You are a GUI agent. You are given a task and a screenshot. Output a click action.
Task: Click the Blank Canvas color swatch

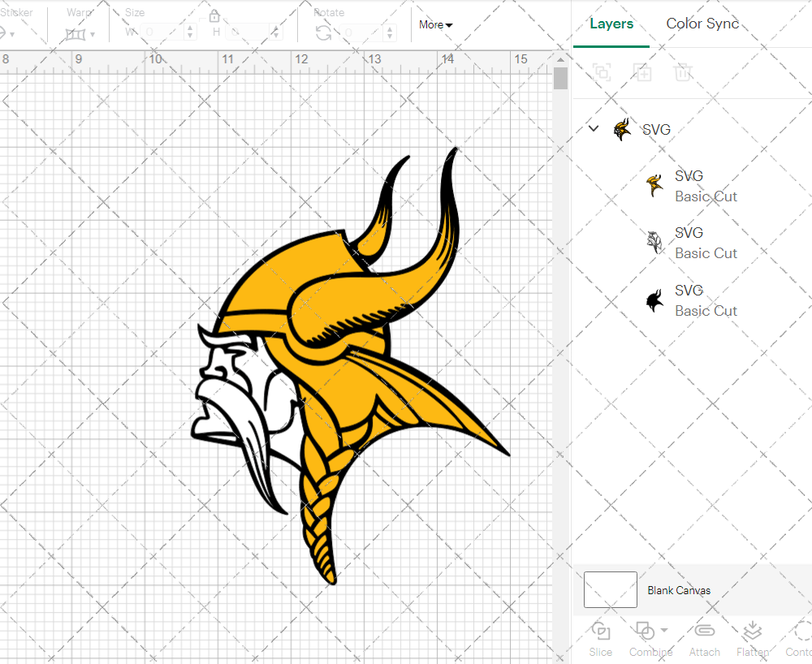click(x=610, y=590)
